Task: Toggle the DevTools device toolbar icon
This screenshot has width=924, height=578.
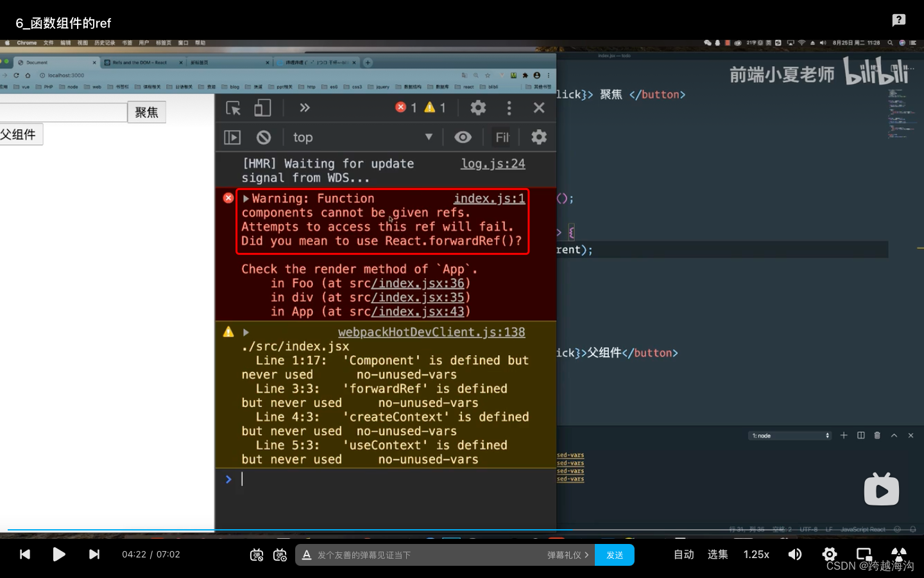Action: pos(262,108)
